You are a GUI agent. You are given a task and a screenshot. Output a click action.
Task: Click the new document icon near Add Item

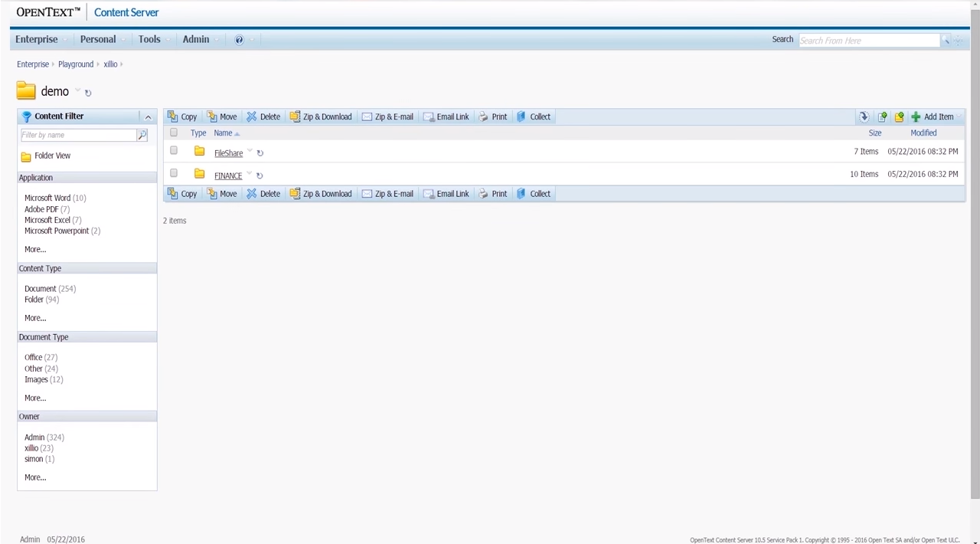(883, 116)
